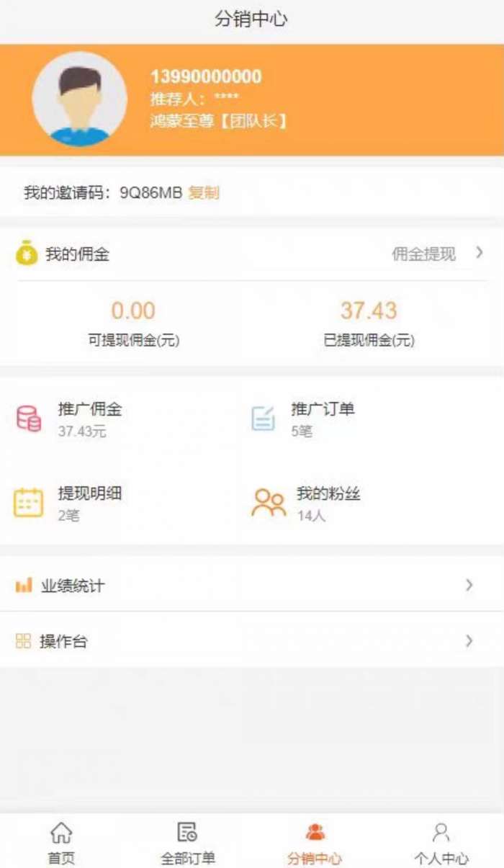View 我的粉丝 people icon
The width and height of the screenshot is (504, 868).
coord(269,503)
